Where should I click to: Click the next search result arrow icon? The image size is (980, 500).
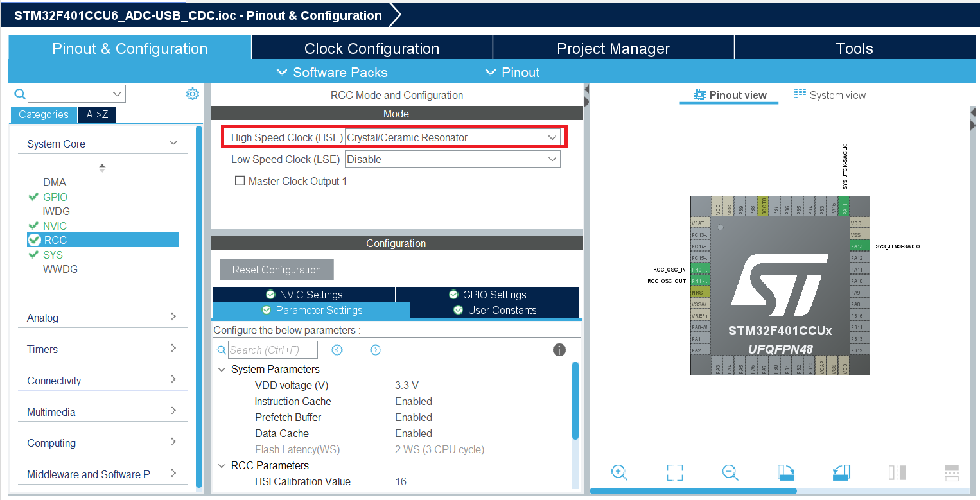[376, 350]
